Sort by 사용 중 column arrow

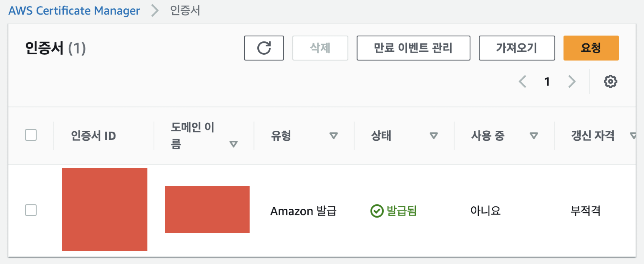pyautogui.click(x=534, y=136)
